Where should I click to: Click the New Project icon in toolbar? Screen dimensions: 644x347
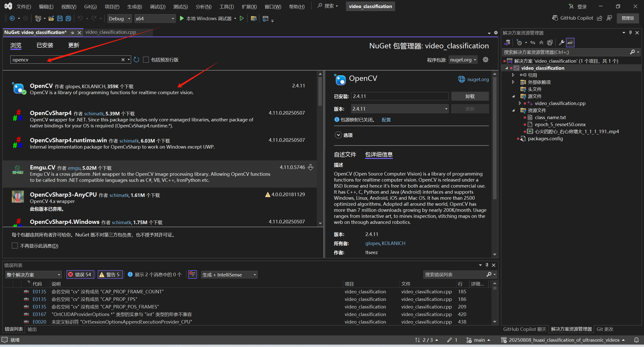click(38, 18)
